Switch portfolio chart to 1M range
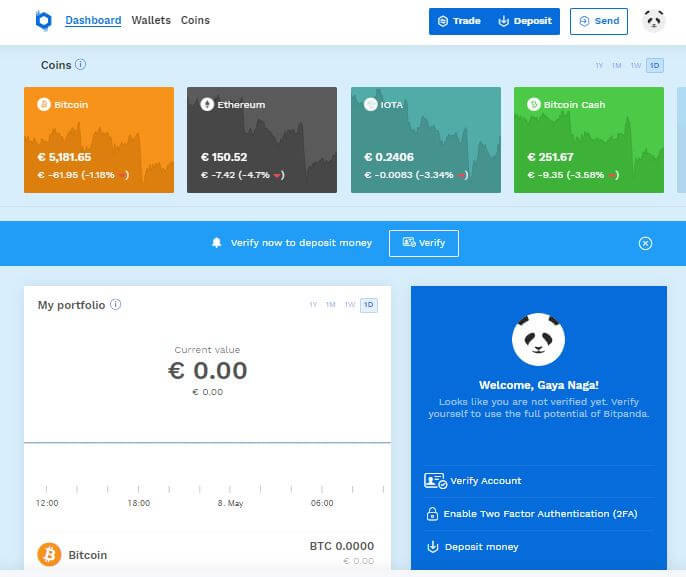686x577 pixels. click(330, 305)
